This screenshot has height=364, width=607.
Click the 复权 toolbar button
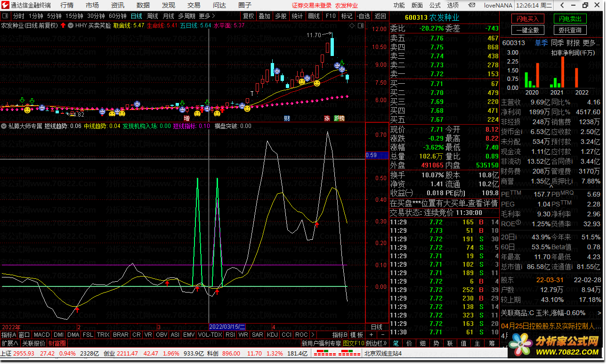click(248, 16)
